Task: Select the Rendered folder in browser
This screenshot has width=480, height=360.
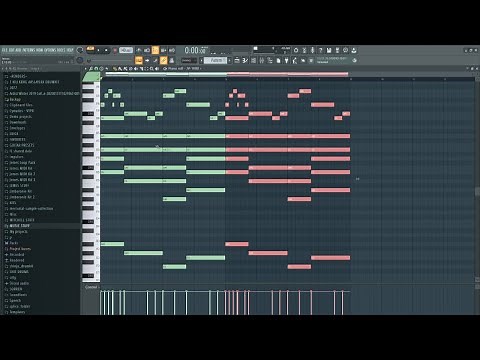Action: pyautogui.click(x=17, y=260)
